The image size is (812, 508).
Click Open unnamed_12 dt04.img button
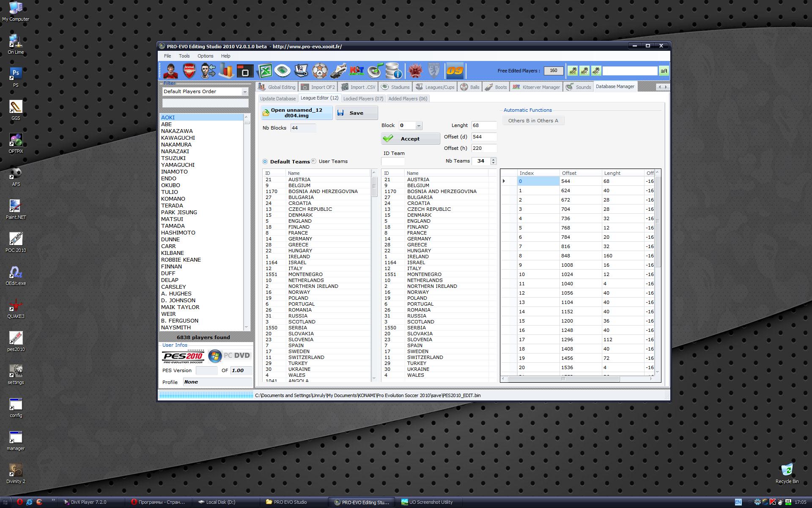pyautogui.click(x=297, y=113)
